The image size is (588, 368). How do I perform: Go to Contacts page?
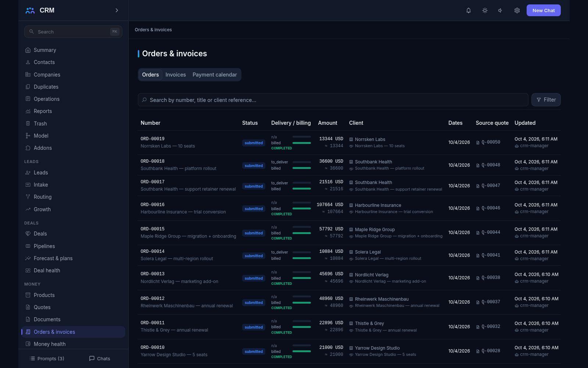(x=73, y=62)
